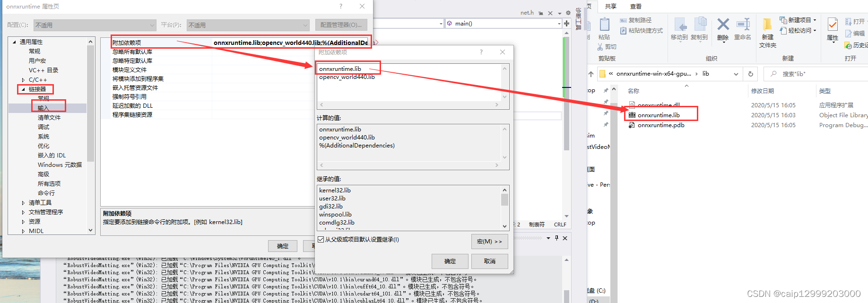Click the onnxruntime.pdb file icon in Explorer
Image resolution: width=868 pixels, height=303 pixels.
pos(632,125)
